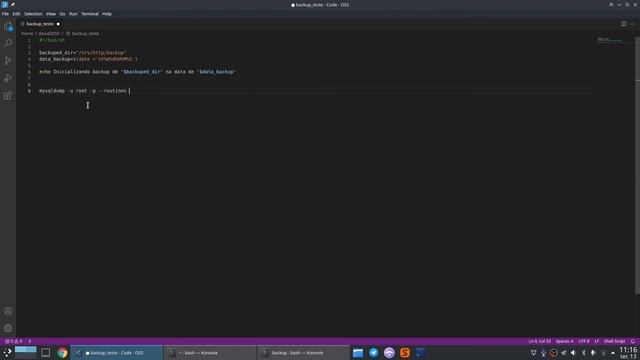Click the bluetooth tray icon

tap(583, 353)
